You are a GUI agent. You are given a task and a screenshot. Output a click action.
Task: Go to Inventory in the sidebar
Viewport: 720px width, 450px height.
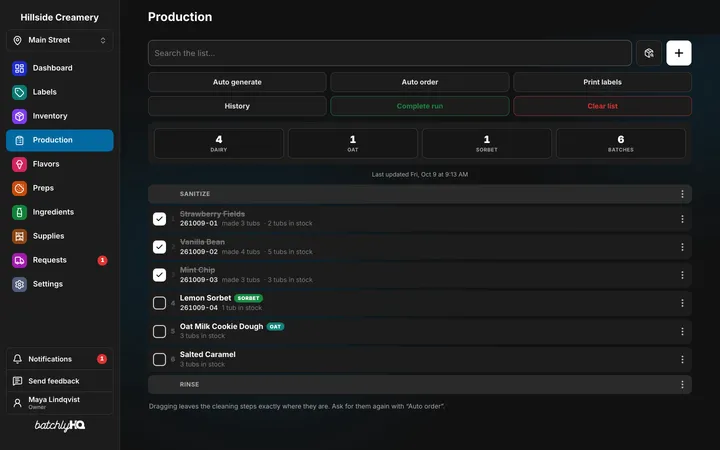[60, 116]
